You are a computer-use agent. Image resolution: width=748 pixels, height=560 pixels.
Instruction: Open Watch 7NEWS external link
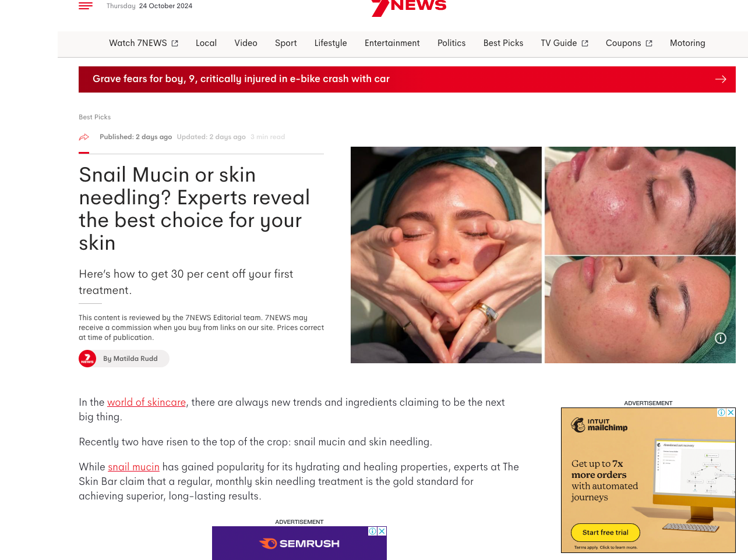coord(143,43)
